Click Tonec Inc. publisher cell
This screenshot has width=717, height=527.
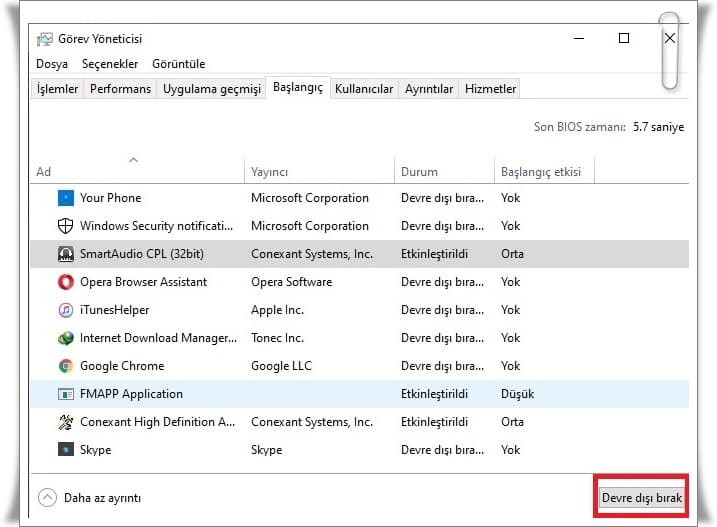pyautogui.click(x=277, y=338)
